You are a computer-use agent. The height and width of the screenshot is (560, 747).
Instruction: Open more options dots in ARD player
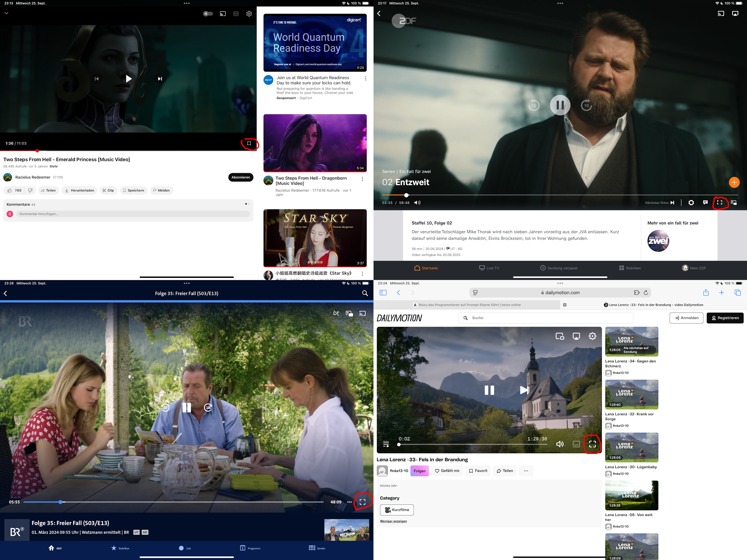click(x=349, y=502)
